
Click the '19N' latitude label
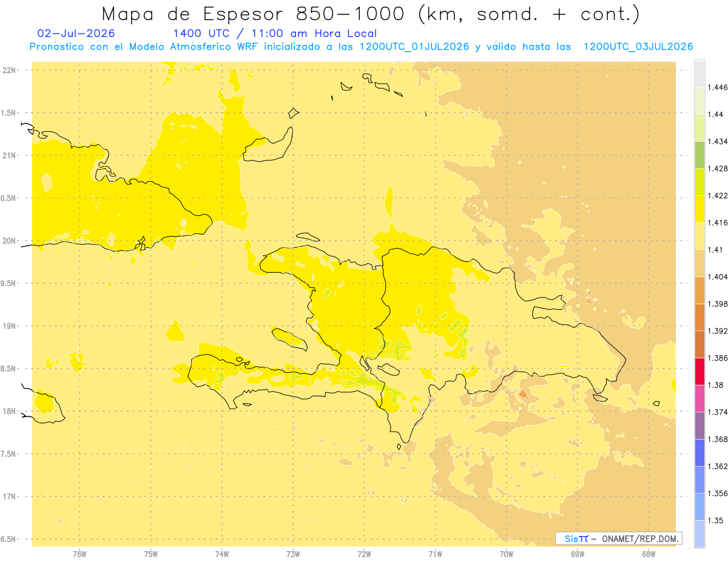pos(8,326)
